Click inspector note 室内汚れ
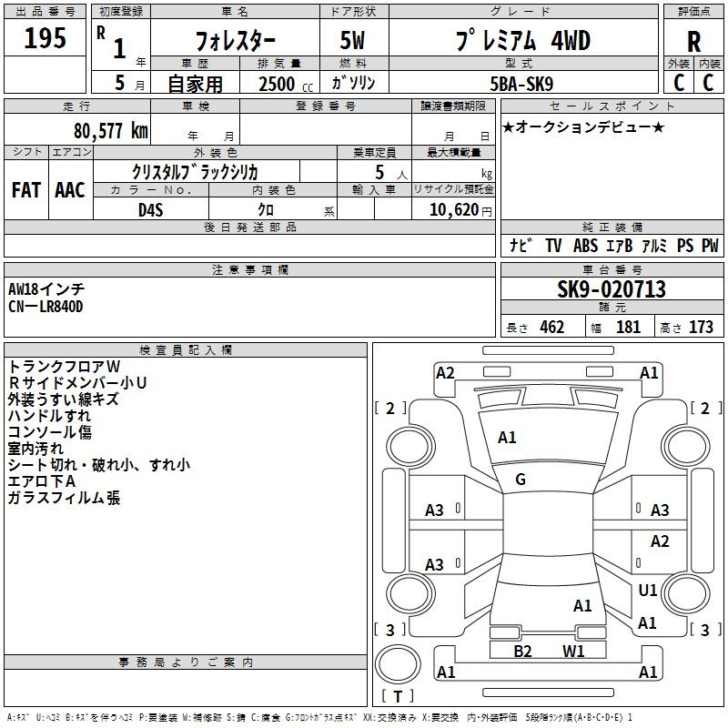 [x=35, y=449]
